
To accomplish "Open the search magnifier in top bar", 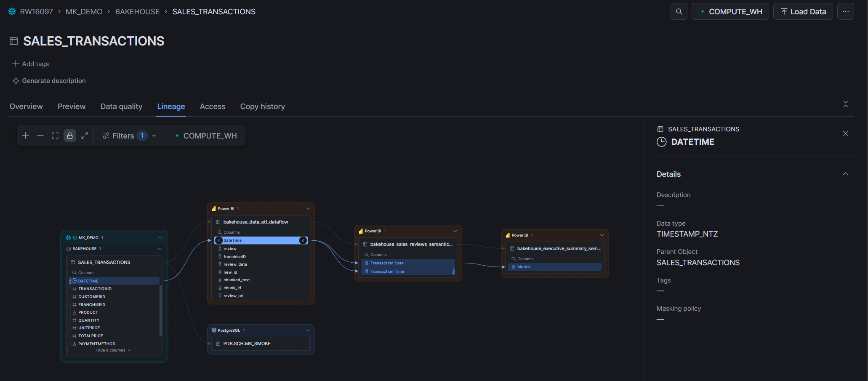I will [679, 11].
